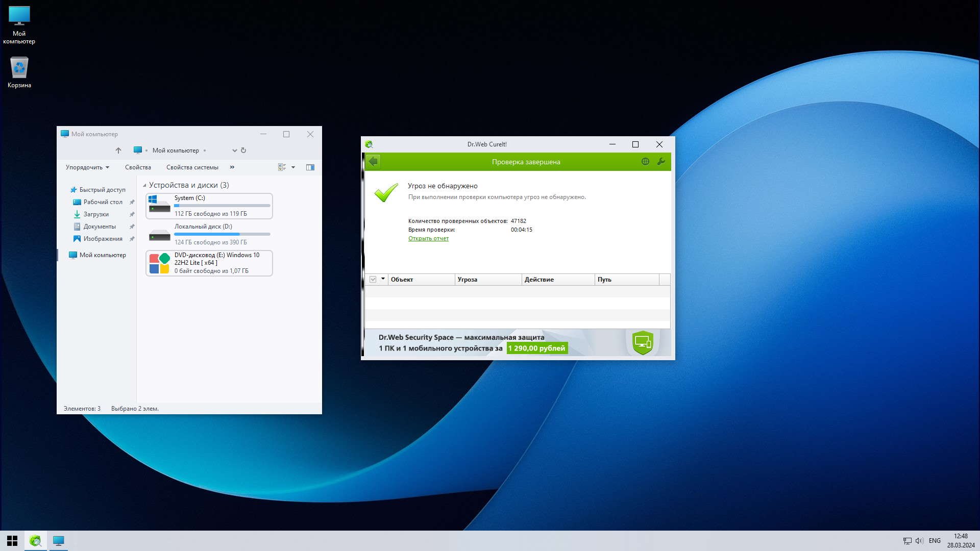Expand the address bar history dropdown
The height and width of the screenshot is (551, 980).
234,151
